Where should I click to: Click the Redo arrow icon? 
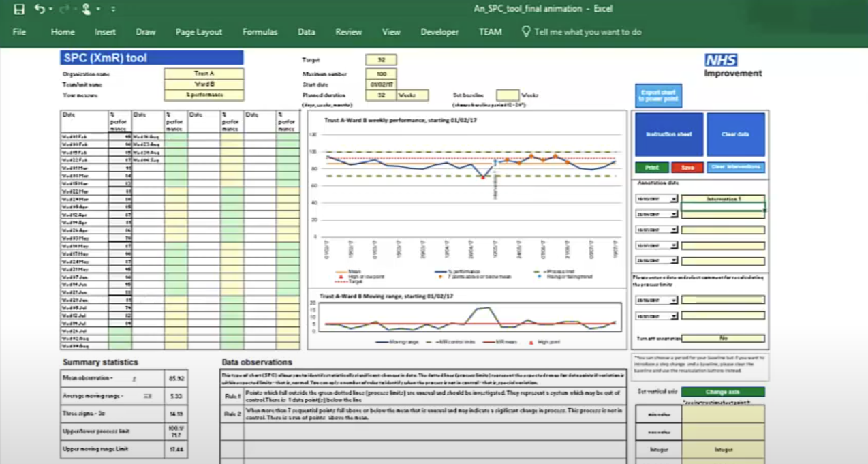pos(64,9)
